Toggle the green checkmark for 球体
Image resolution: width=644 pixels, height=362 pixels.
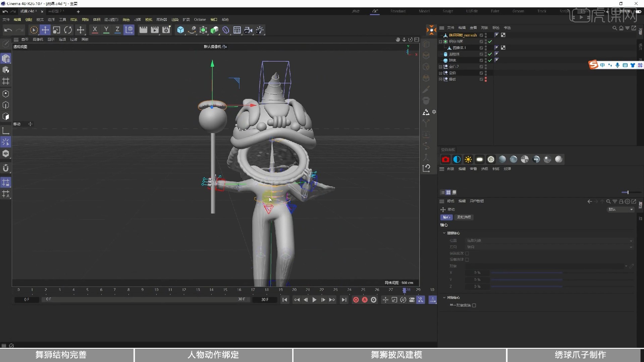pos(490,60)
